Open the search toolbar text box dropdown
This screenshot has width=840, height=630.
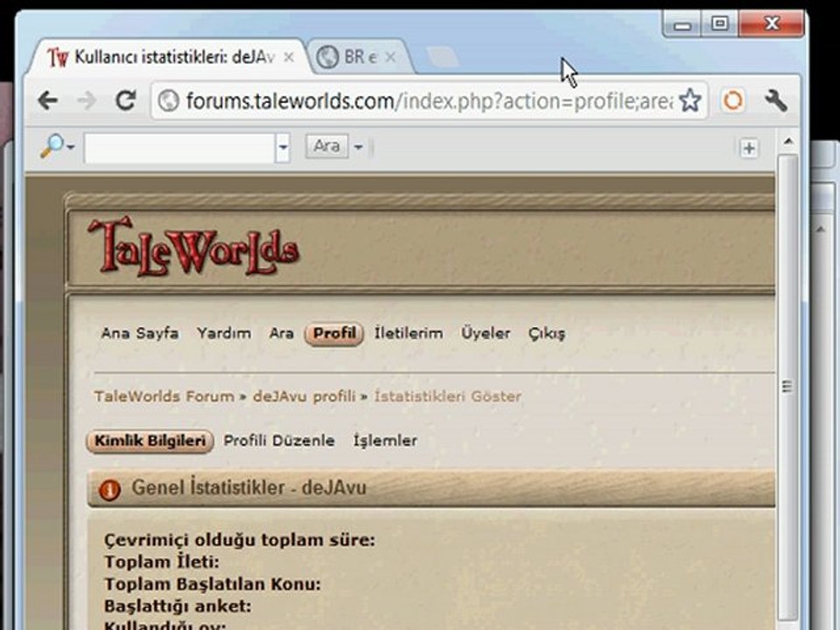(283, 147)
